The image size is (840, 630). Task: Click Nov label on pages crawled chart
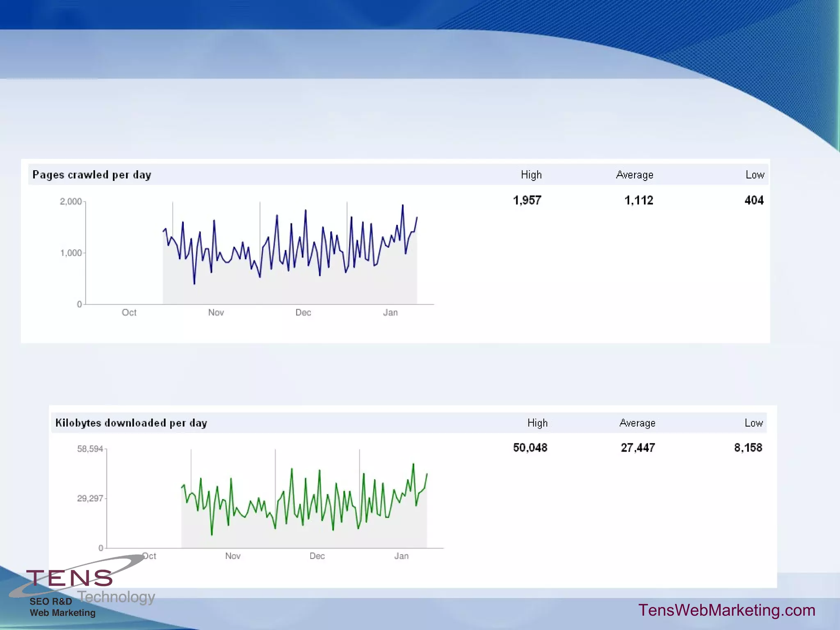[x=216, y=313]
